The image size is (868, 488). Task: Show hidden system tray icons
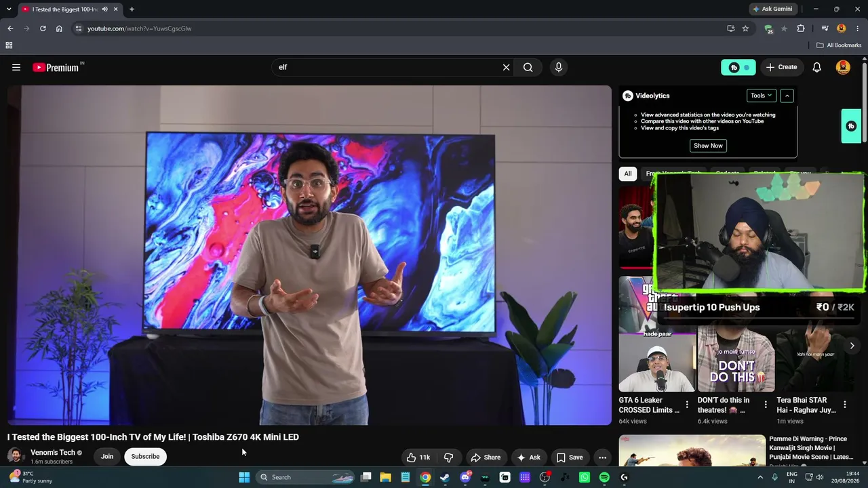760,477
